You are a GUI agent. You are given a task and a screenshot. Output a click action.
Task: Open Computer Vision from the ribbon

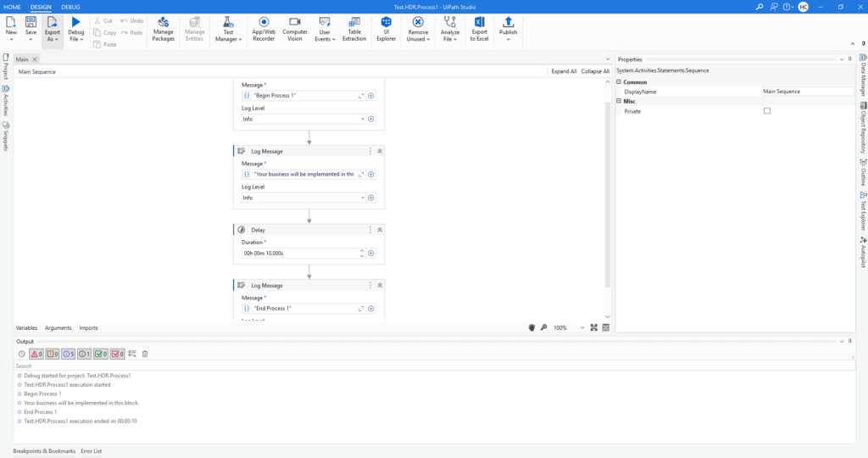[x=294, y=28]
